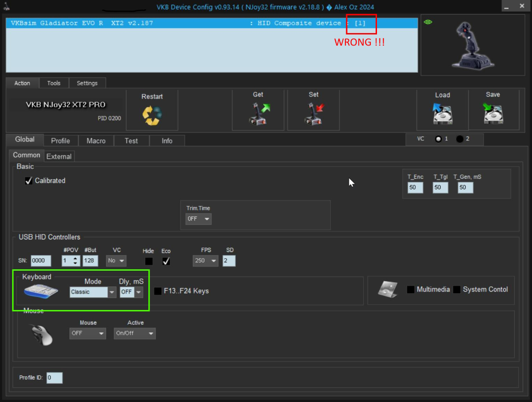Enable the Multimedia checkbox
The image size is (532, 402).
coord(411,289)
